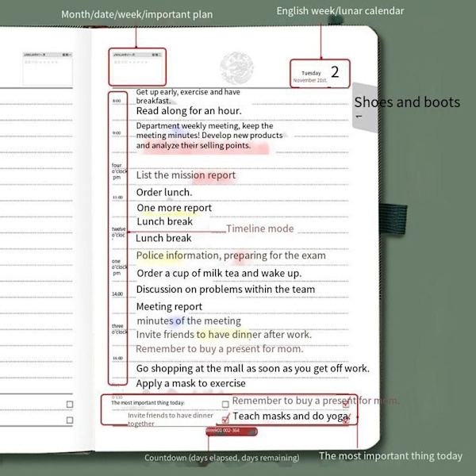Pick the 14:00 time slot
The width and height of the screenshot is (476, 476).
click(x=117, y=294)
